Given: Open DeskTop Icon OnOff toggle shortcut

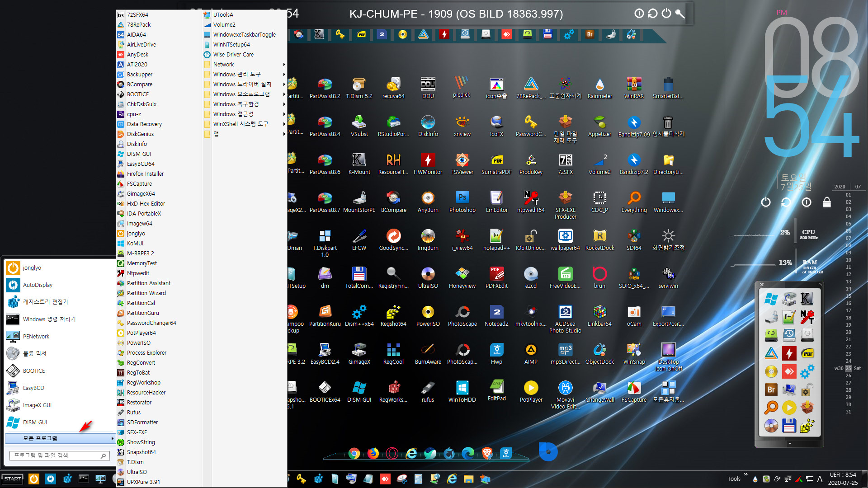Looking at the screenshot, I should click(668, 357).
